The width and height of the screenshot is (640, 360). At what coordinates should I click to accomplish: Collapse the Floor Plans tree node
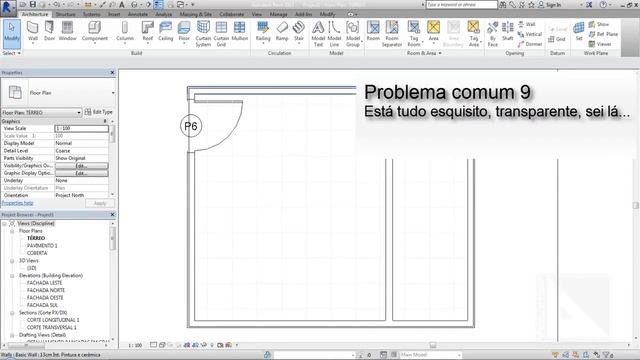click(x=12, y=231)
